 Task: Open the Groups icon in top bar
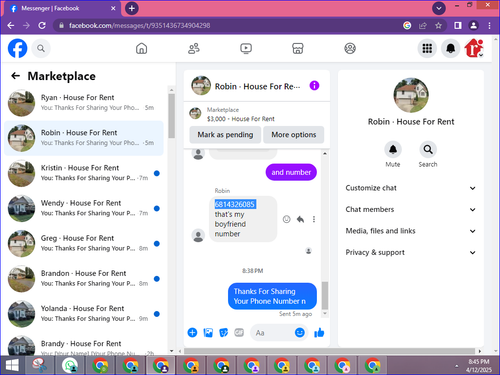[350, 49]
